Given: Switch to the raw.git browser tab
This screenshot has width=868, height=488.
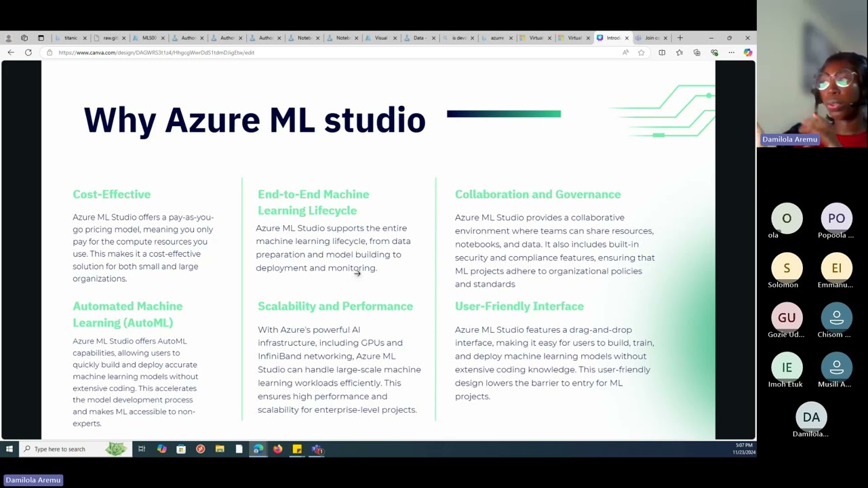Looking at the screenshot, I should click(109, 38).
